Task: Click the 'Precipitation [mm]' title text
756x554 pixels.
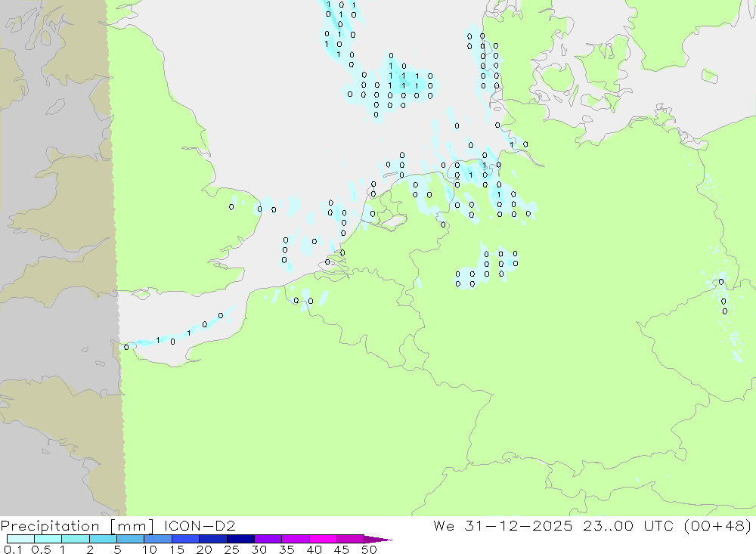Action: [77, 526]
